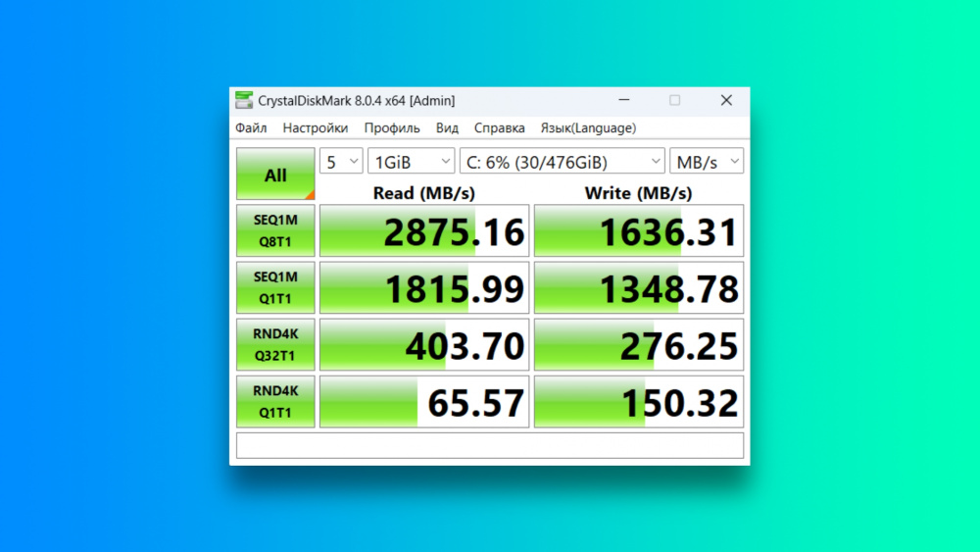Expand the test count dropdown showing 5
This screenshot has height=552, width=980.
click(x=341, y=162)
